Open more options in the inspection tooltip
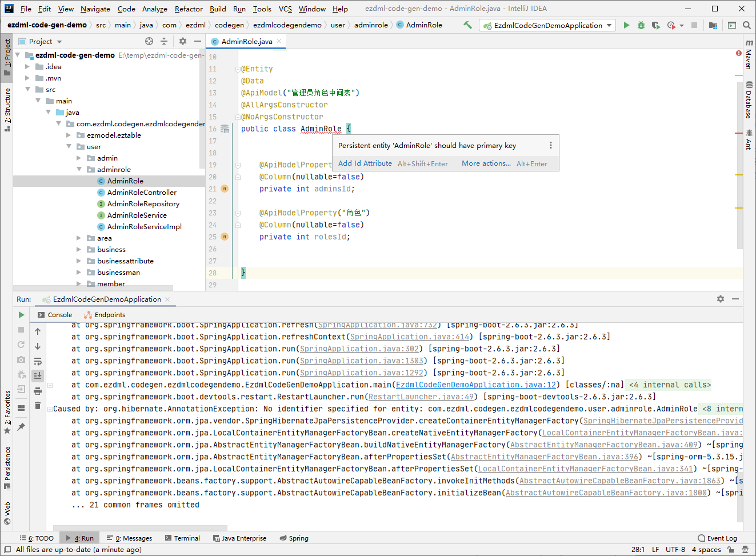The height and width of the screenshot is (556, 756). point(551,145)
